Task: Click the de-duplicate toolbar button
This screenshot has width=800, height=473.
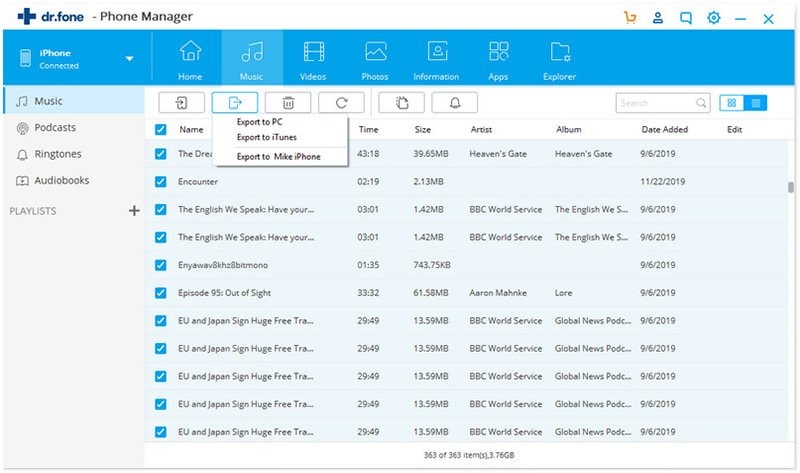Action: (402, 103)
